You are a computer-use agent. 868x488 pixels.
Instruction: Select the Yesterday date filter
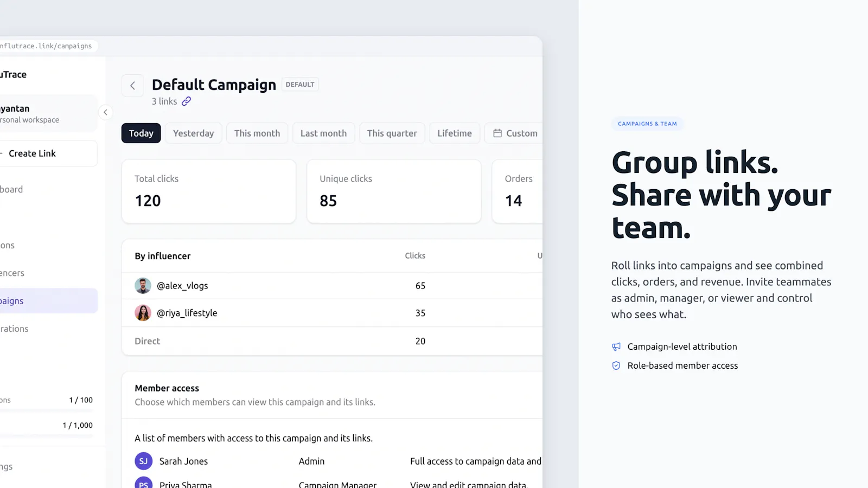tap(193, 133)
